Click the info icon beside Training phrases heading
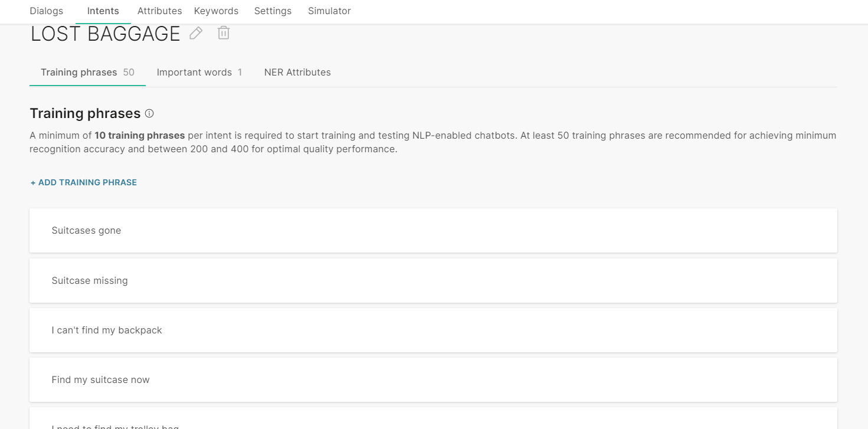 149,113
